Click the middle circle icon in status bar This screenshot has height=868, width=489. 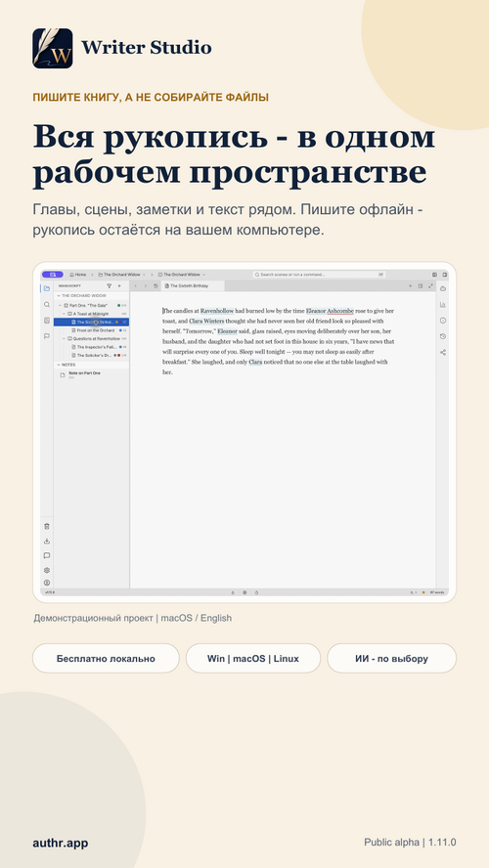point(244,592)
